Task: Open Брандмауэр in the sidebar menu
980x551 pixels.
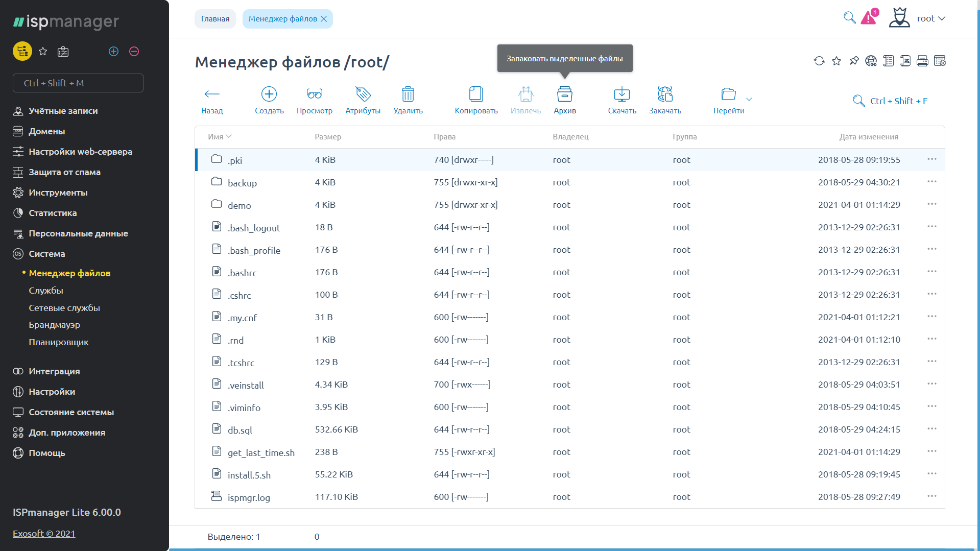Action: point(54,325)
